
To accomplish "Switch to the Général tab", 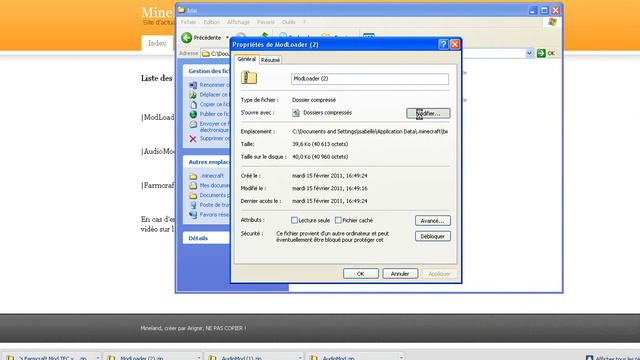I will 247,59.
